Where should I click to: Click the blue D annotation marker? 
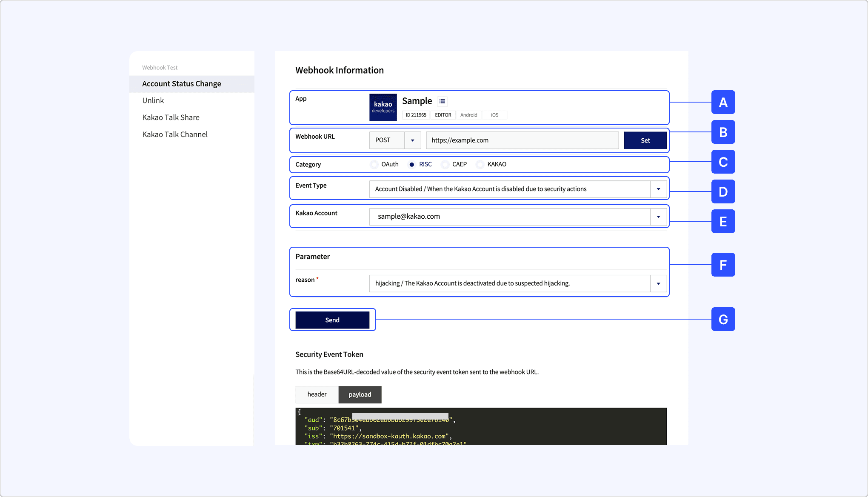[x=723, y=191]
